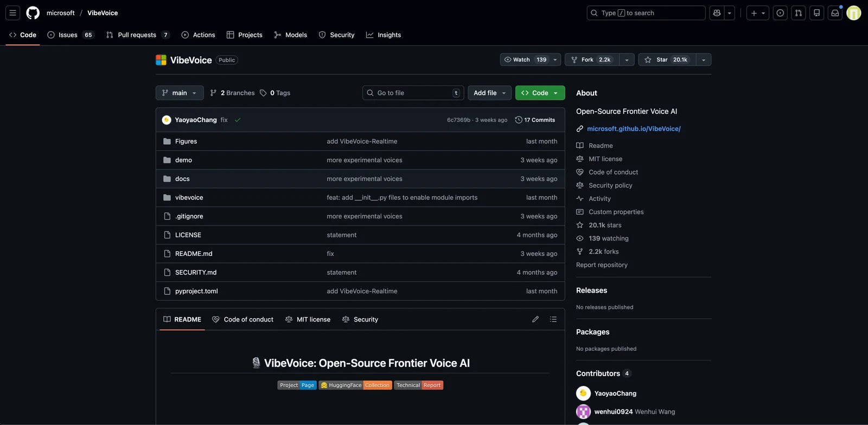This screenshot has height=425, width=868.
Task: Switch to the Code tab
Action: [x=23, y=35]
